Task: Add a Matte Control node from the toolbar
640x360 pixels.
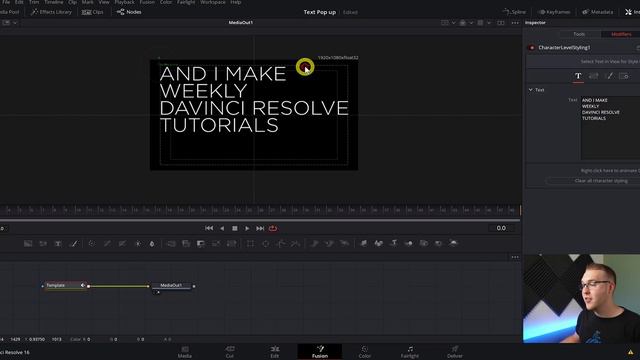Action: click(x=201, y=244)
